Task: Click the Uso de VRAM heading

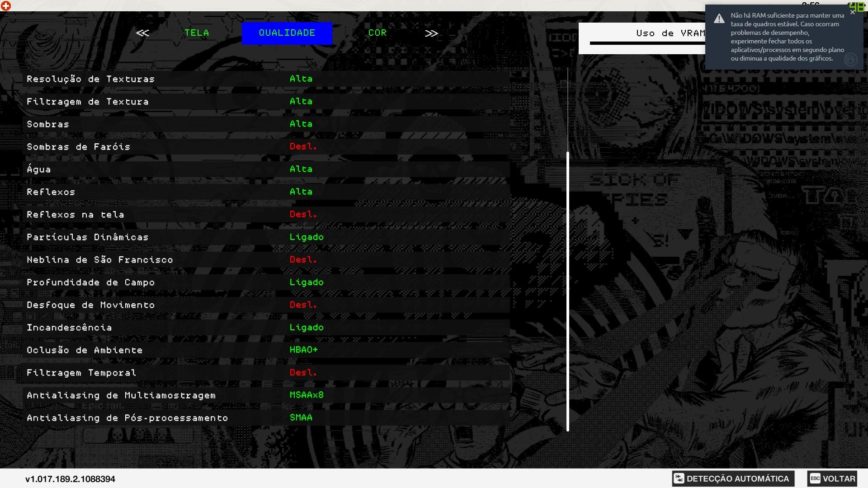Action: pyautogui.click(x=670, y=33)
